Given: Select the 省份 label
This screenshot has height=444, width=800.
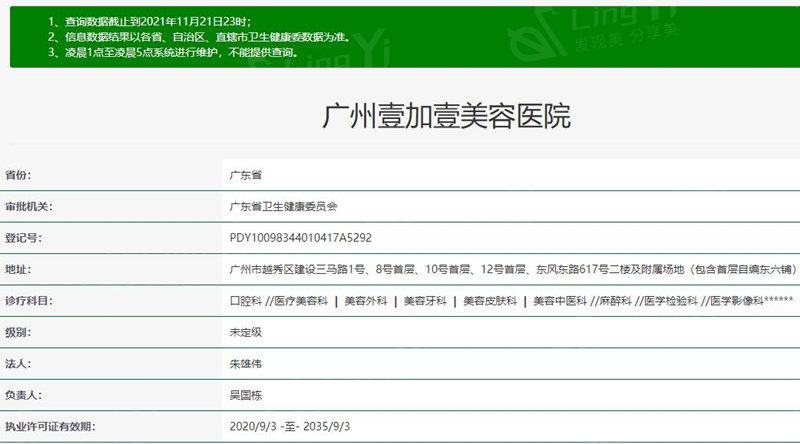Looking at the screenshot, I should (18, 175).
